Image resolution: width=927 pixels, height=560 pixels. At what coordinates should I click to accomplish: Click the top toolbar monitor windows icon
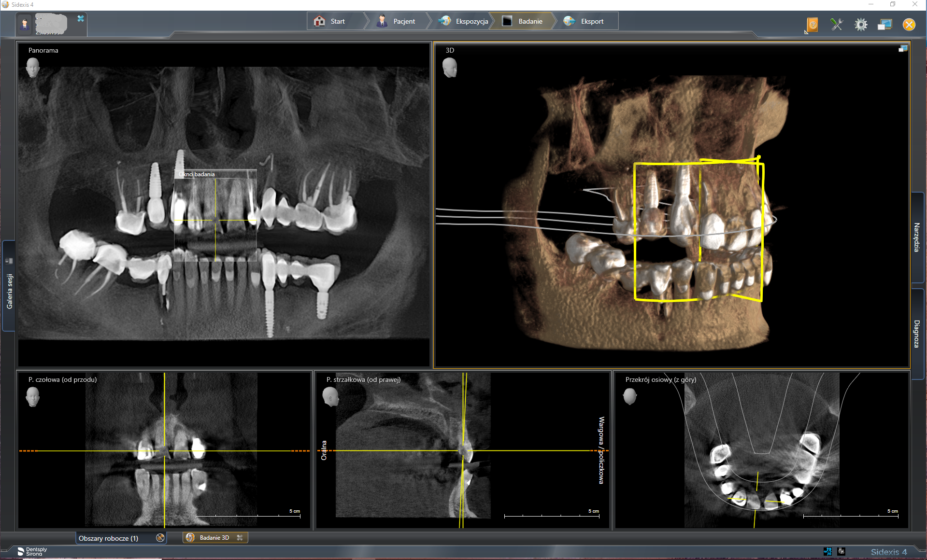[x=884, y=24]
